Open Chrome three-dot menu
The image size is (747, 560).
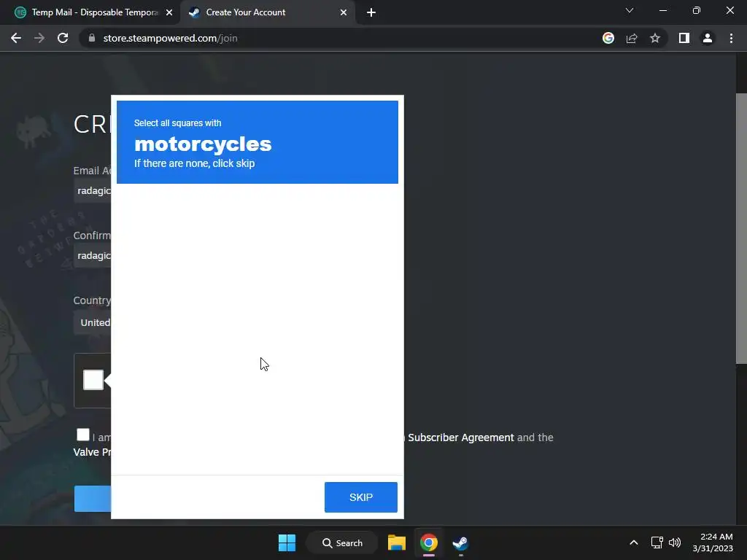(731, 38)
